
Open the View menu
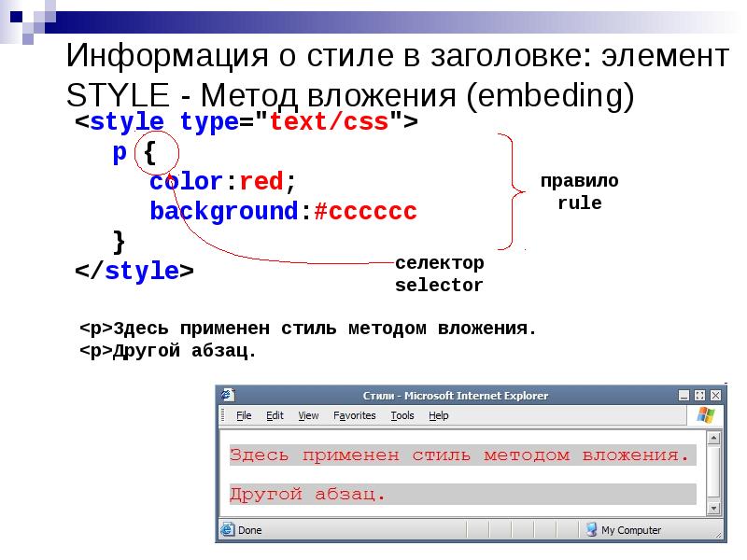(309, 414)
